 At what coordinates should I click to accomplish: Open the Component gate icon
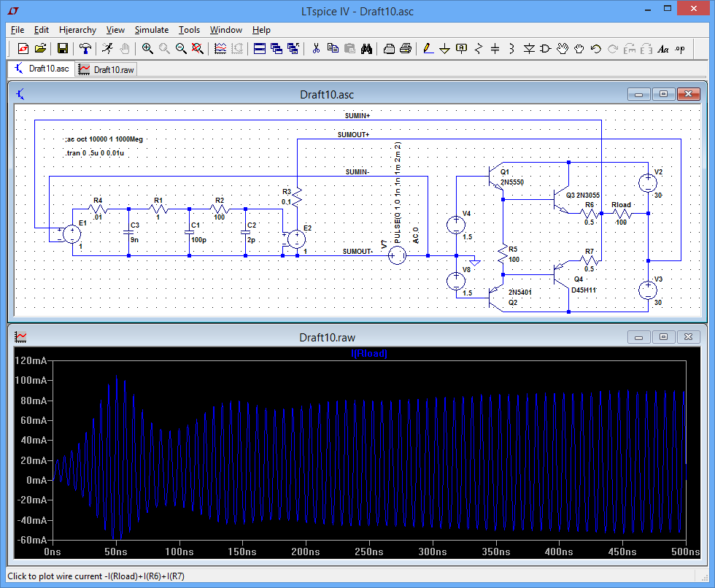[546, 48]
